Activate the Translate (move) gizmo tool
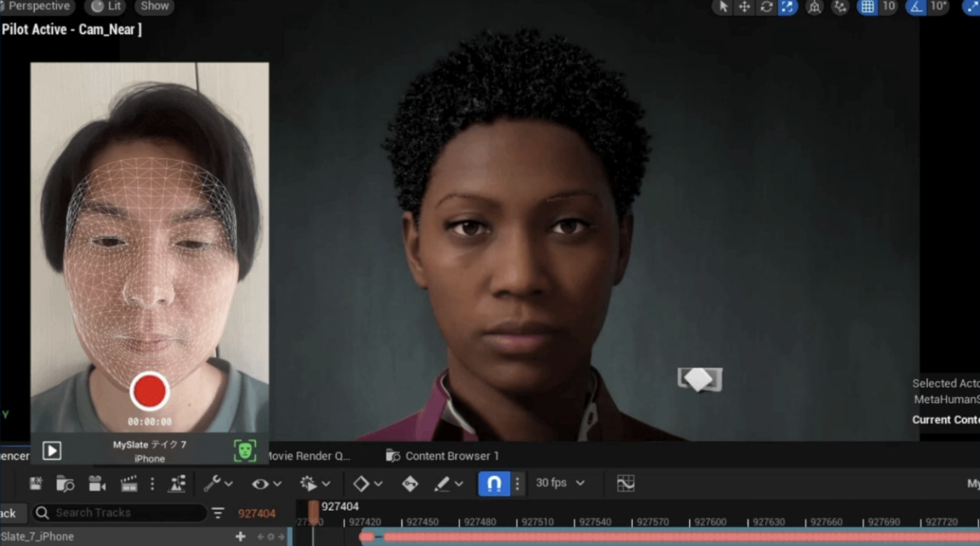 (745, 7)
